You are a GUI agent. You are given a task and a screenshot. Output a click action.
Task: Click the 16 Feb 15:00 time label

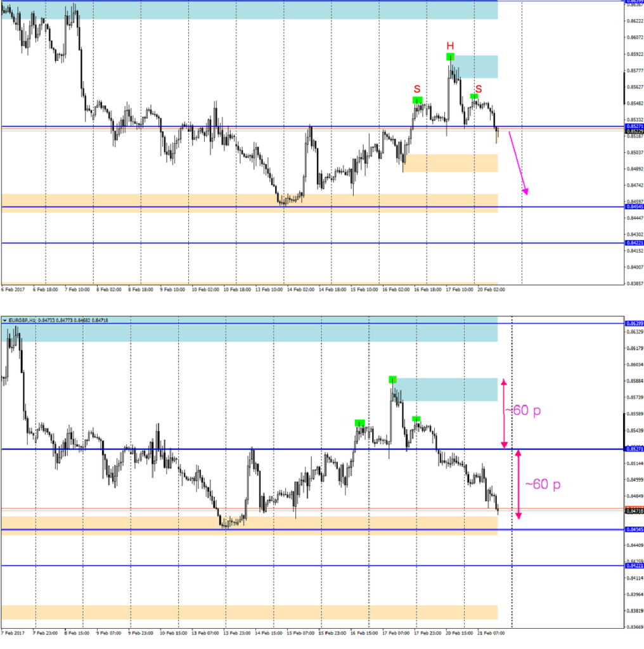[x=364, y=633]
